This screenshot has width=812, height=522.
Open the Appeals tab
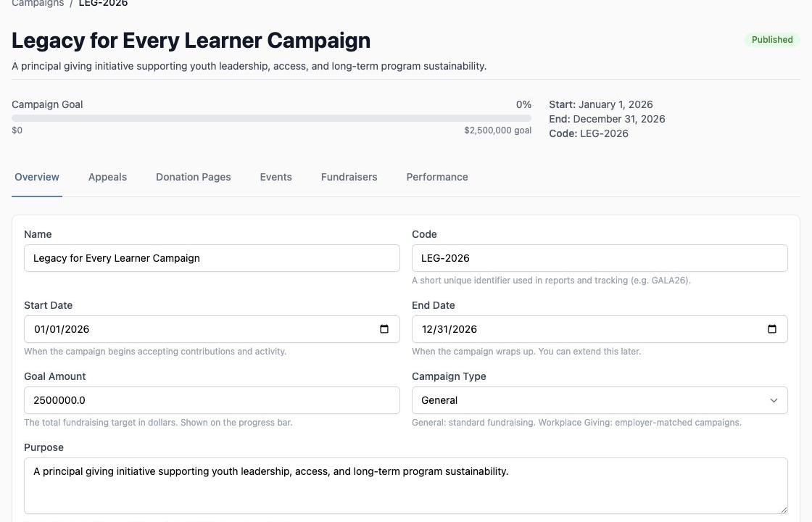tap(108, 177)
